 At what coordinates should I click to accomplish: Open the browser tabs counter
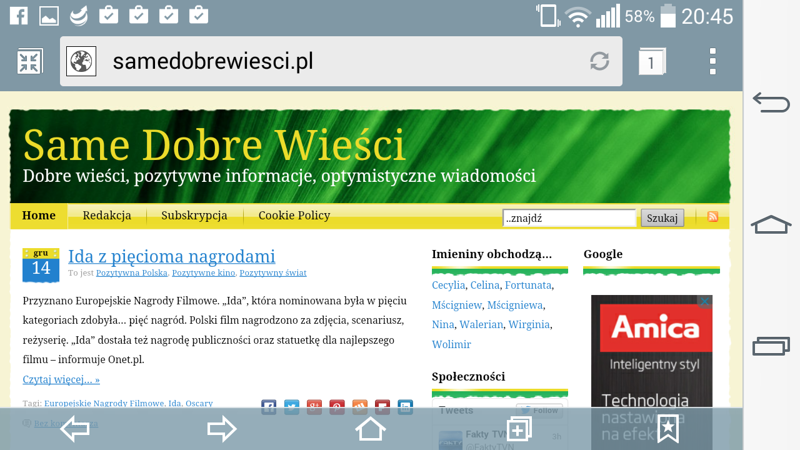point(652,62)
